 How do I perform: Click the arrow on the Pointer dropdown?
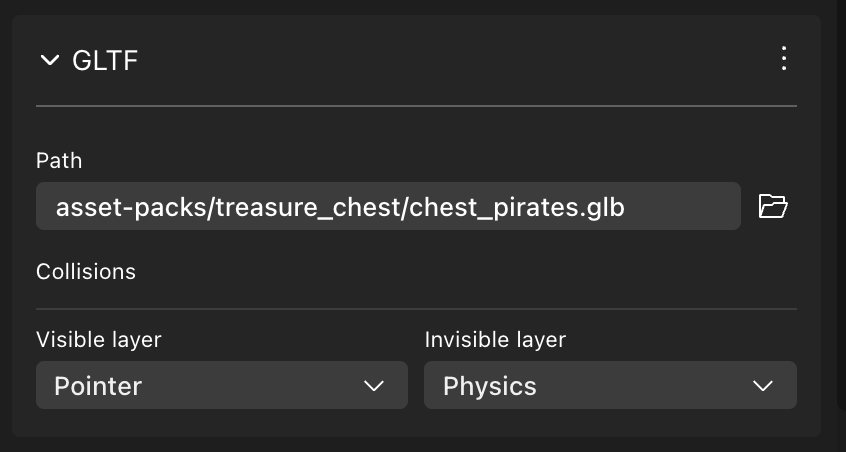click(x=374, y=386)
